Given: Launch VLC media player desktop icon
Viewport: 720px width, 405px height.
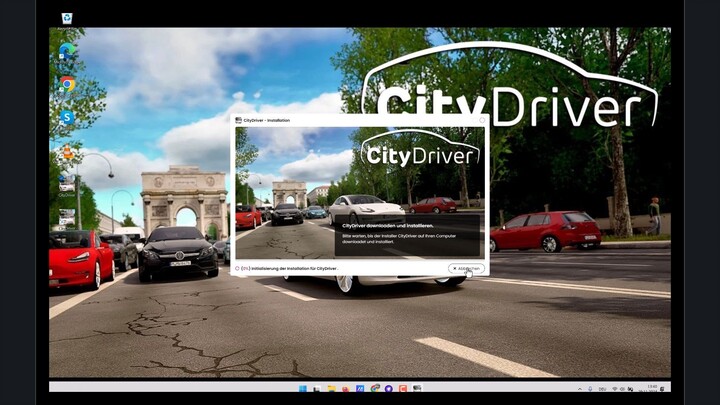Looking at the screenshot, I should pos(67,152).
